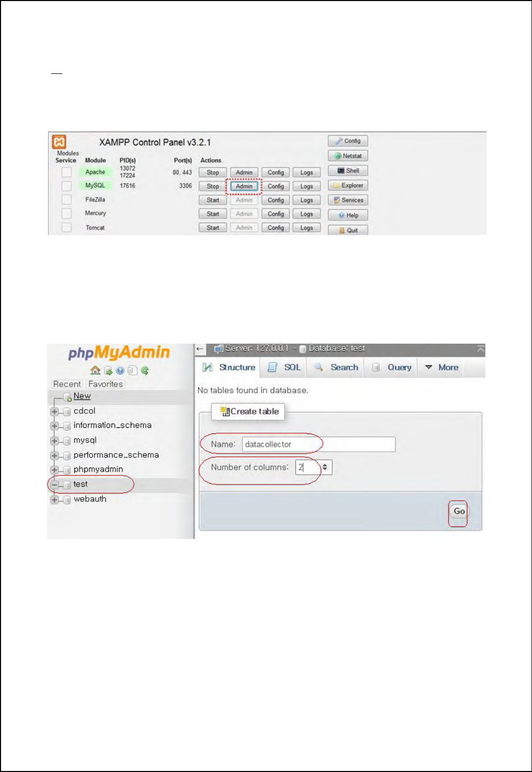532x772 pixels.
Task: Open the More dropdown tab
Action: click(442, 367)
